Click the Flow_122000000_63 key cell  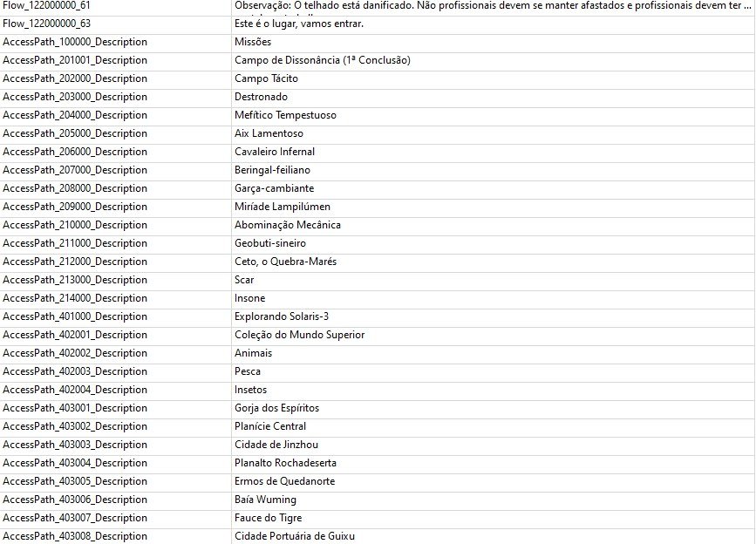(x=115, y=24)
